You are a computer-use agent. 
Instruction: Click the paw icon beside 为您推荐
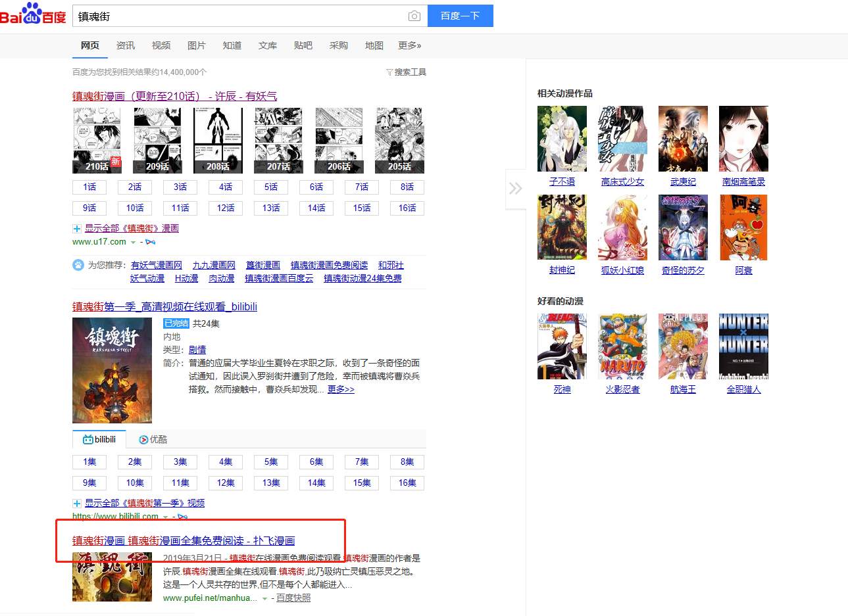[78, 265]
